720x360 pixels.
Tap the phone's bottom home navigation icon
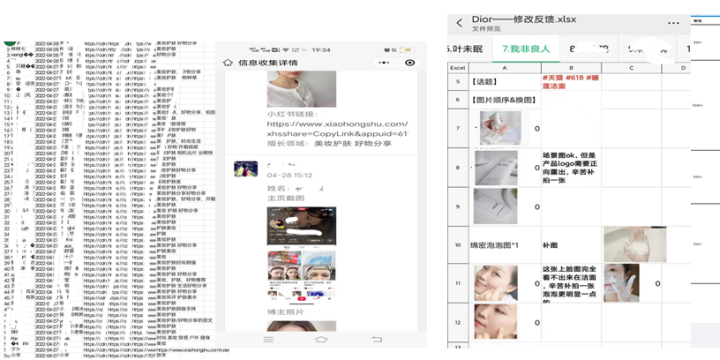pyautogui.click(x=321, y=339)
